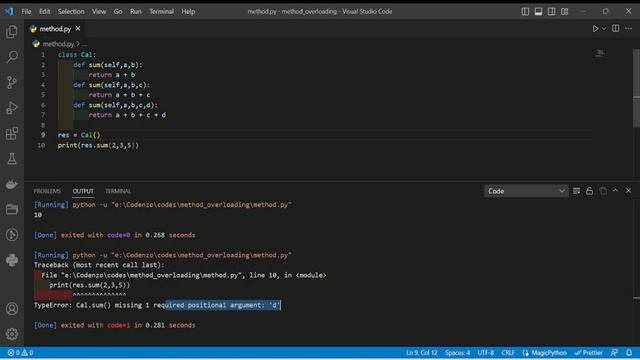Open notifications bell in status bar
The height and width of the screenshot is (360, 640).
pyautogui.click(x=629, y=353)
